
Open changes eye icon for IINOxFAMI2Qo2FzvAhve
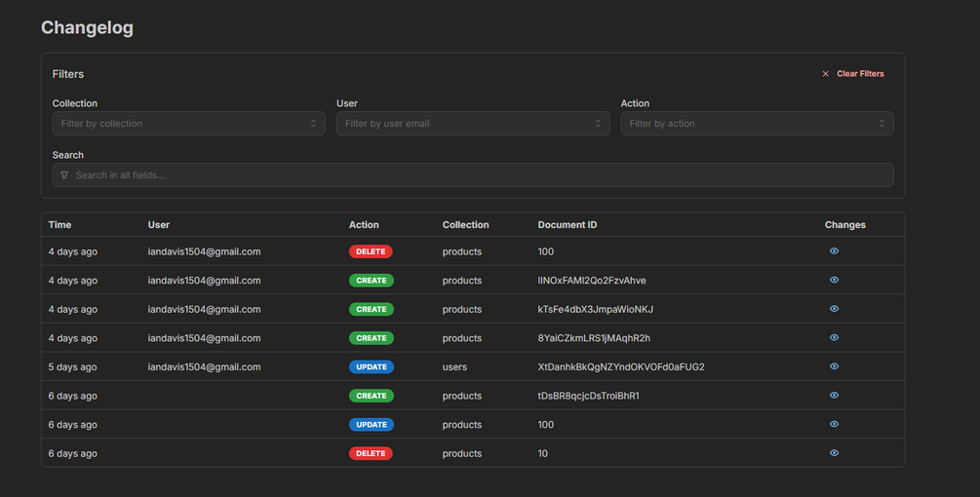(834, 280)
